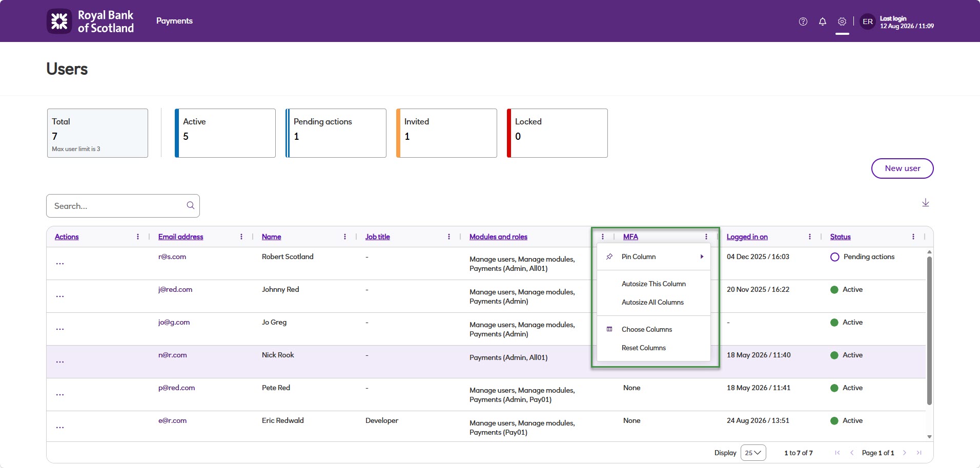
Task: Open the settings gear icon
Action: 842,22
